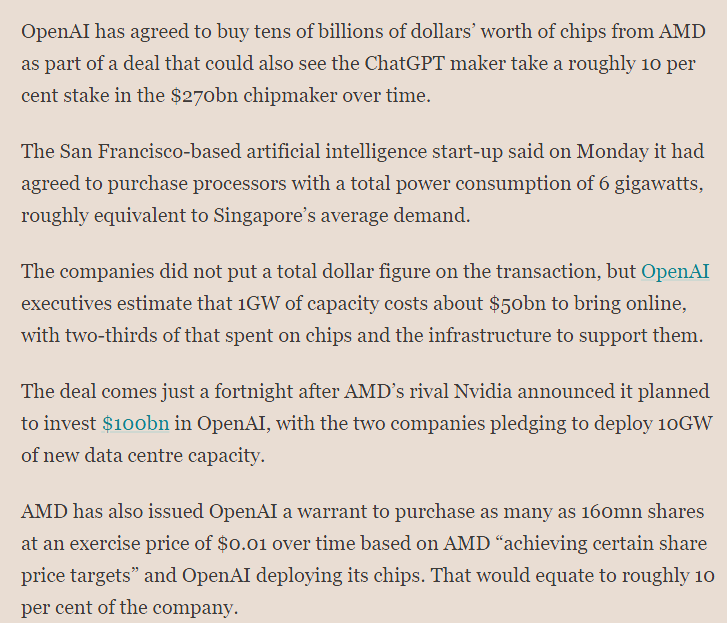Viewport: 727px width, 623px height.
Task: Click the word Nvidia
Action: coord(483,392)
